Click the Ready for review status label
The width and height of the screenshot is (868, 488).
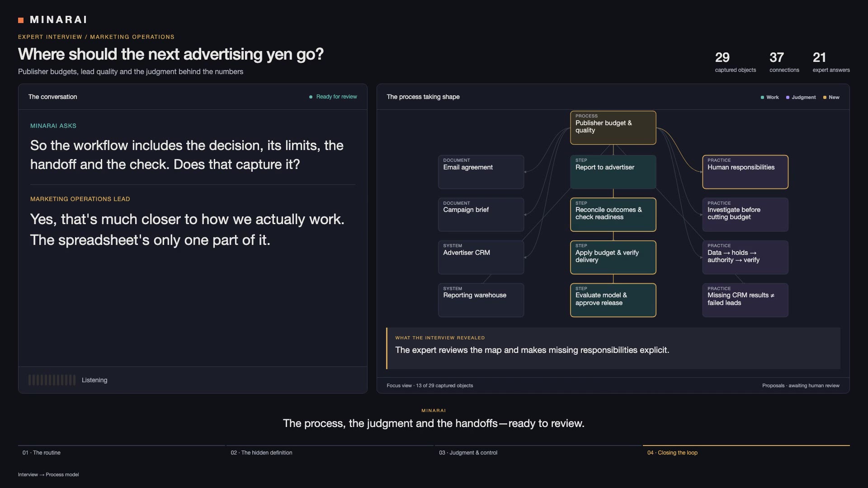pos(336,97)
